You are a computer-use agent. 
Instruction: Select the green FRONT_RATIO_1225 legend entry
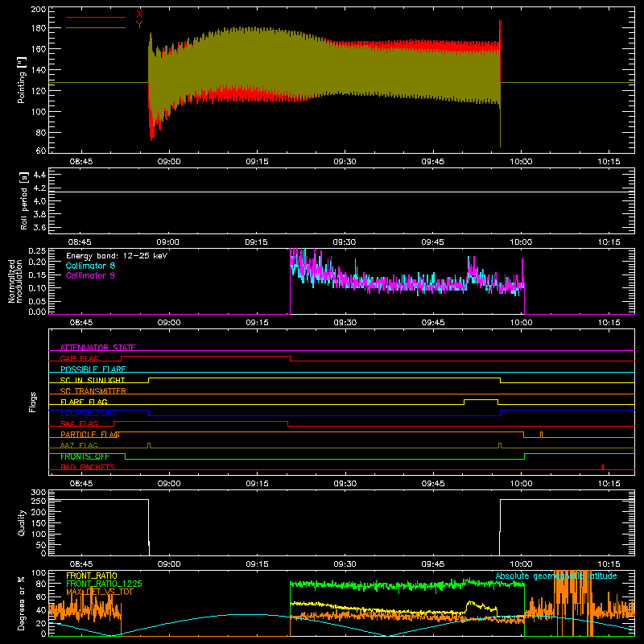104,584
